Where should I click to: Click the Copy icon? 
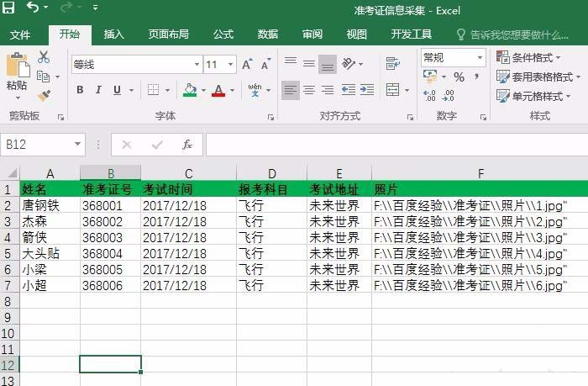click(x=44, y=77)
